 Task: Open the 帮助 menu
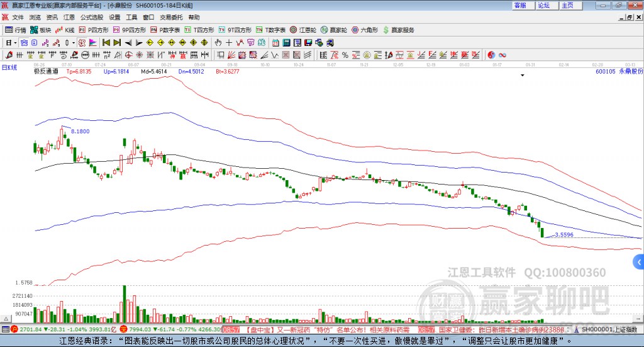point(194,17)
